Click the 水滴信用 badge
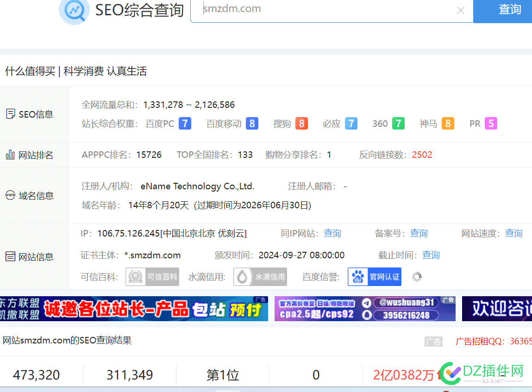 tap(260, 277)
